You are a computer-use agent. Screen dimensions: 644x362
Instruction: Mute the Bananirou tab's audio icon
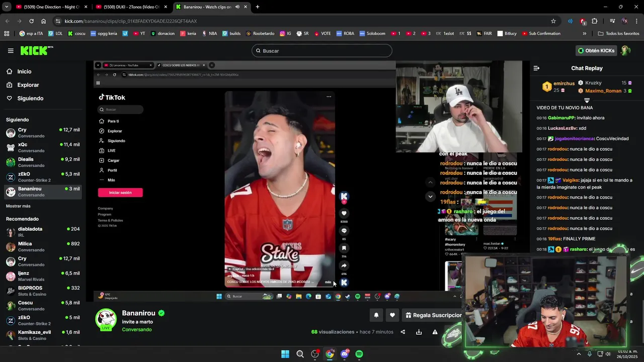tap(237, 7)
